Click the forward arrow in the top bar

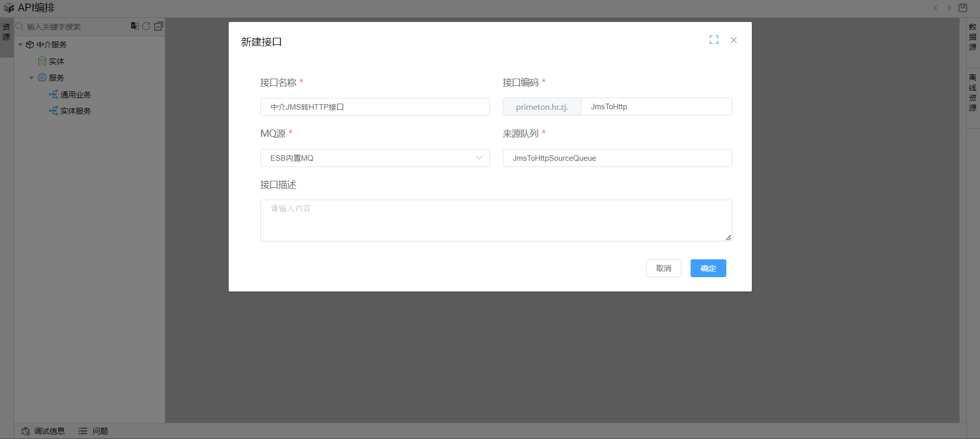(949, 8)
